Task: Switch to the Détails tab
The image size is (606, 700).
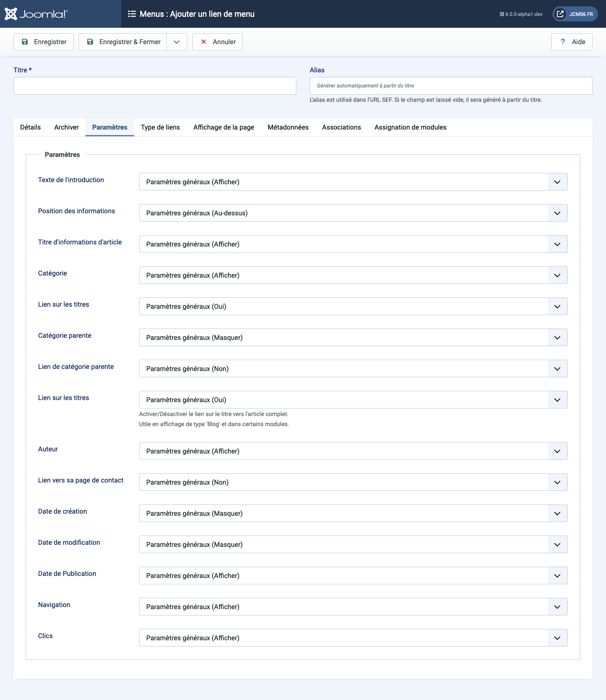Action: 30,127
